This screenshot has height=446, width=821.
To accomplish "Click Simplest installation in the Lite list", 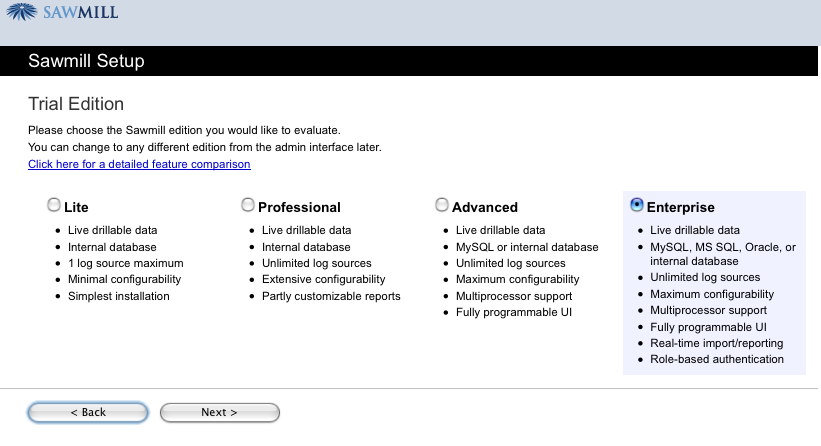I will 119,296.
